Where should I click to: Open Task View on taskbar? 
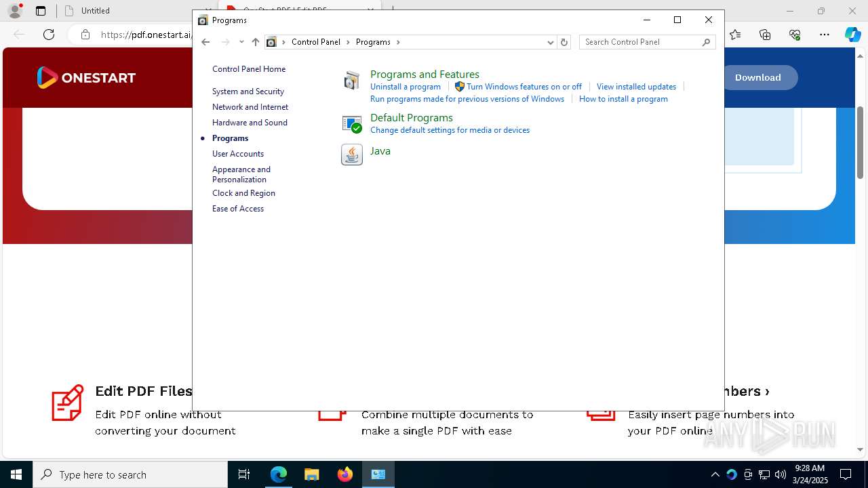pyautogui.click(x=244, y=474)
